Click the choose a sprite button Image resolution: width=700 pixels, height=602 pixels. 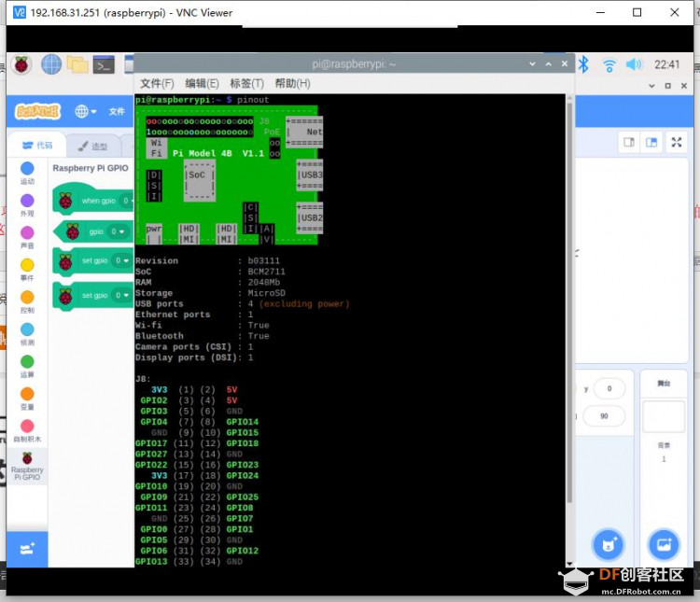[x=608, y=544]
